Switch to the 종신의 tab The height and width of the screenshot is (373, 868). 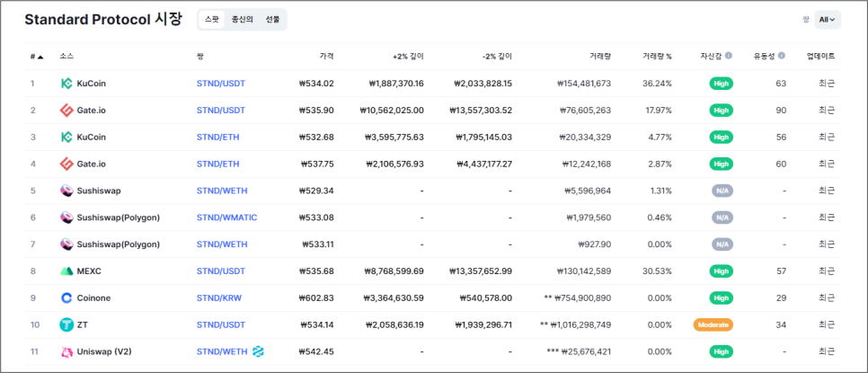point(243,20)
